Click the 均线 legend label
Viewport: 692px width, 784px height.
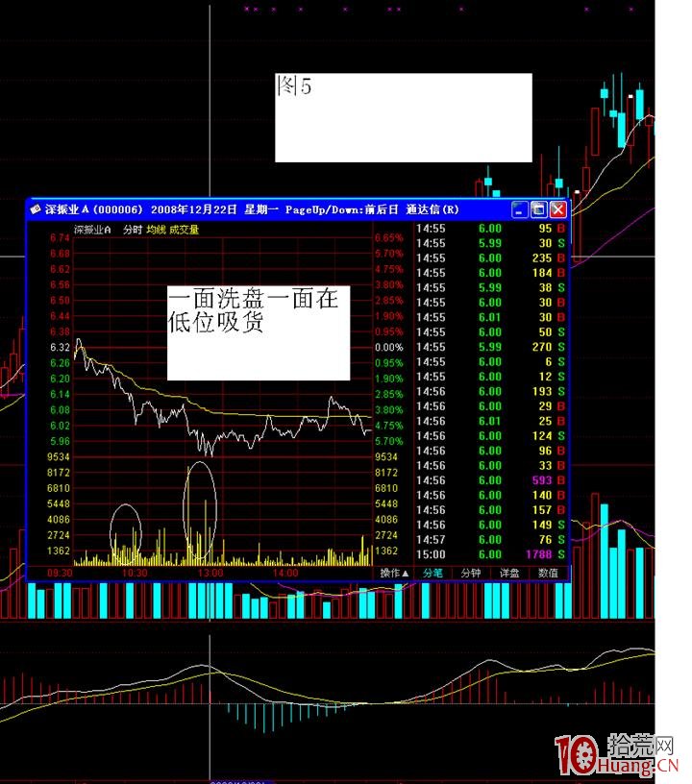[x=156, y=230]
